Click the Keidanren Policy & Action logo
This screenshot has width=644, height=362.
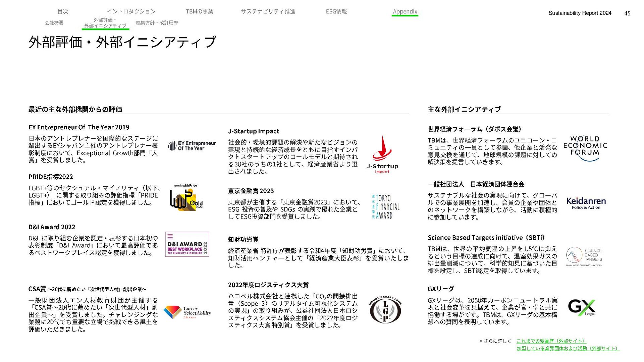[586, 203]
